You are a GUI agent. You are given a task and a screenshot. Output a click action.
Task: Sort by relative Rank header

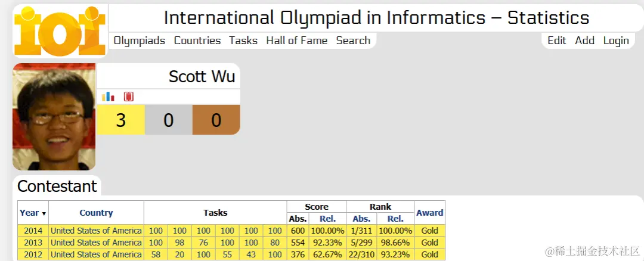click(x=395, y=219)
